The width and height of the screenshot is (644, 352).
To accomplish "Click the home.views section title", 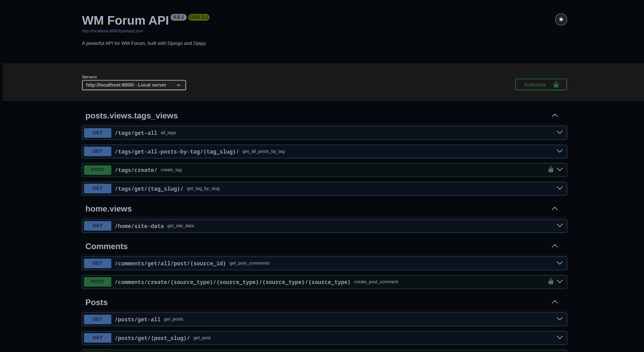I will tap(108, 209).
